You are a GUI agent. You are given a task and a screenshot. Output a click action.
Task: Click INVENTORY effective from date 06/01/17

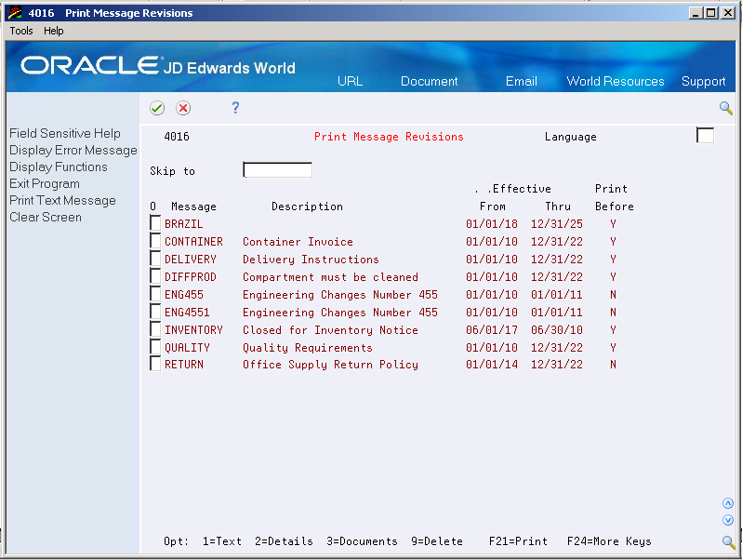tap(492, 330)
